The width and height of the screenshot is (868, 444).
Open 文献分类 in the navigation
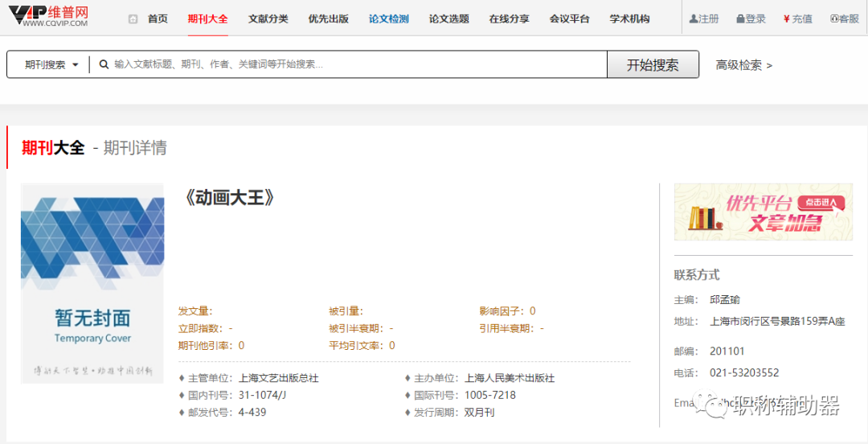[x=268, y=18]
